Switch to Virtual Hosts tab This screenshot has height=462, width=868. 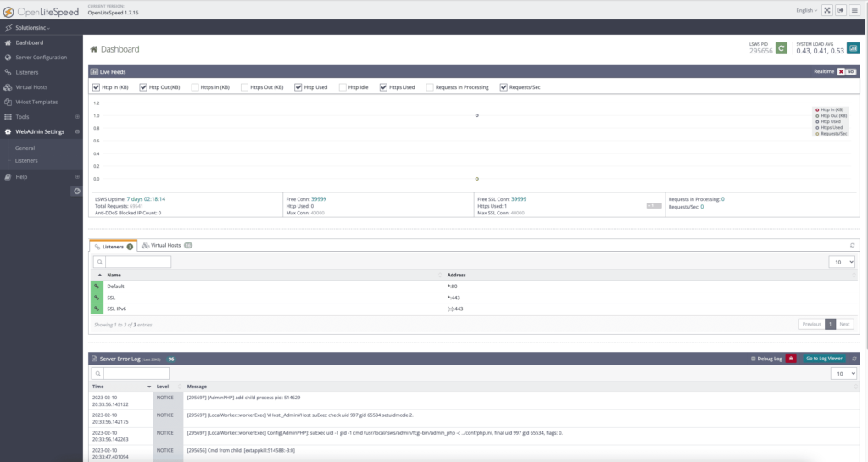(166, 246)
